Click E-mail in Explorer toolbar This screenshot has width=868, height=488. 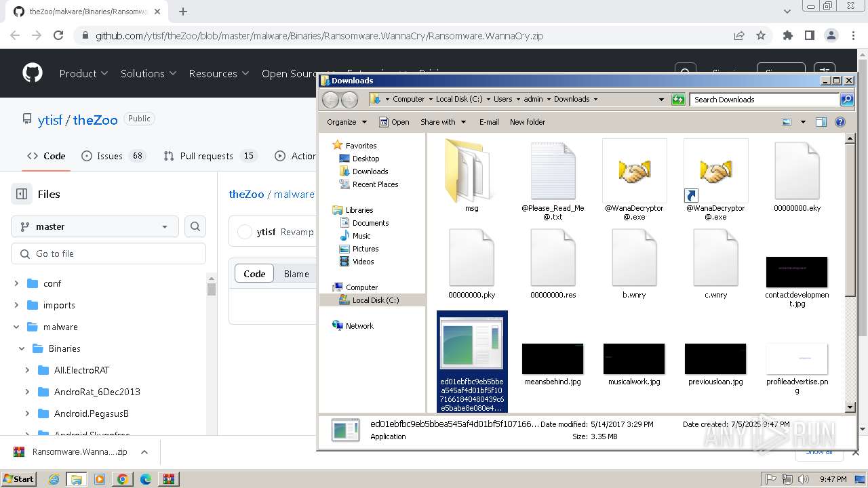(489, 122)
